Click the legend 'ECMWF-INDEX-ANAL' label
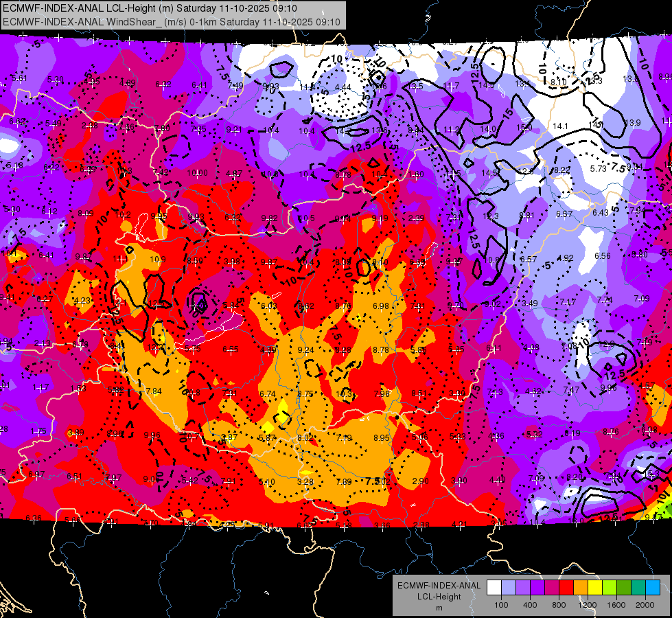Image resolution: width=672 pixels, height=618 pixels. pos(439,586)
